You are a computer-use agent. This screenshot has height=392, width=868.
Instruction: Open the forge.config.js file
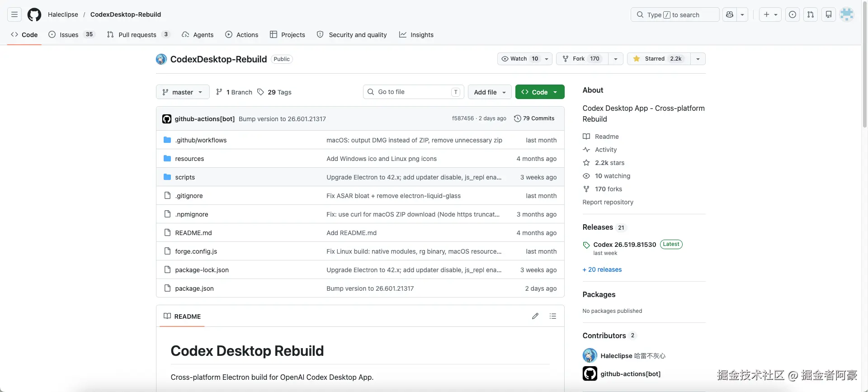[x=196, y=251]
